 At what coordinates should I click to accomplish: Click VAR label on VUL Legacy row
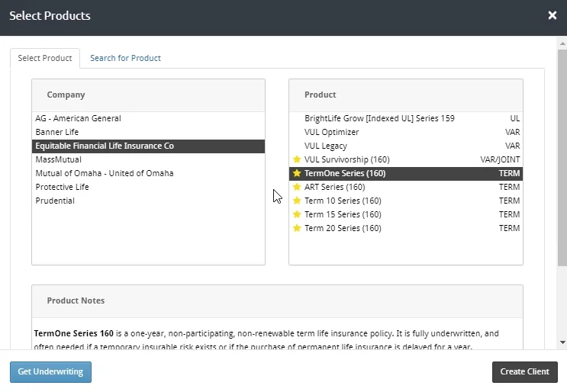512,146
